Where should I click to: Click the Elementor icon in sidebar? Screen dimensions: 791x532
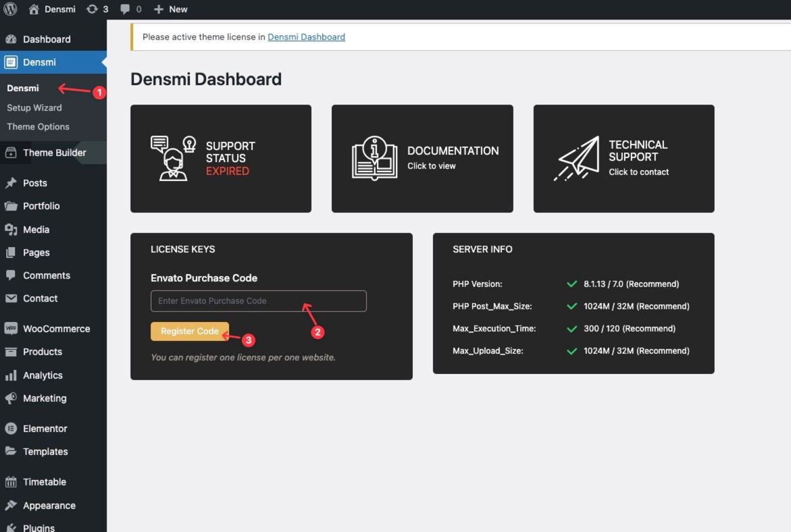click(11, 429)
